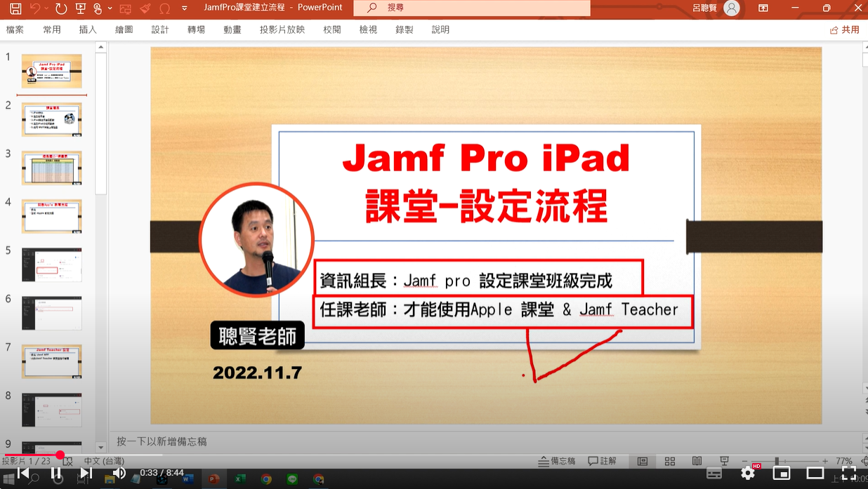Mute the video volume
Viewport: 868px width, 489px height.
tap(119, 473)
